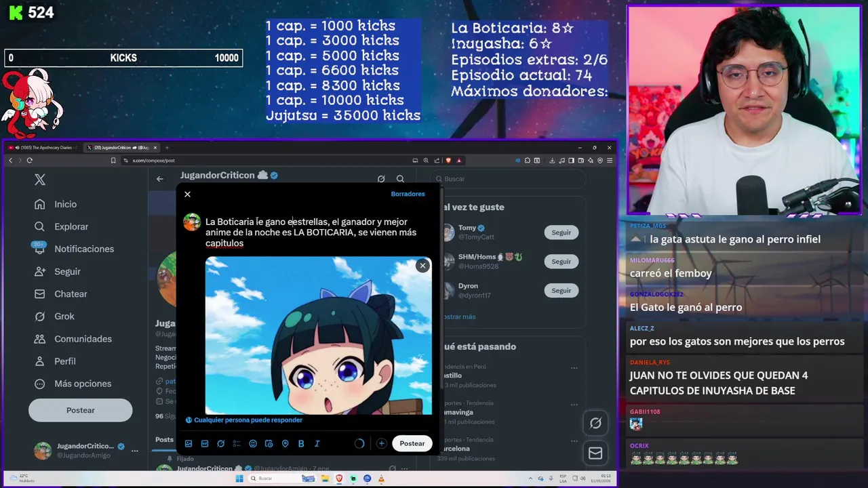Open browser zoom magnifier icon in address bar
868x488 pixels.
(x=425, y=161)
